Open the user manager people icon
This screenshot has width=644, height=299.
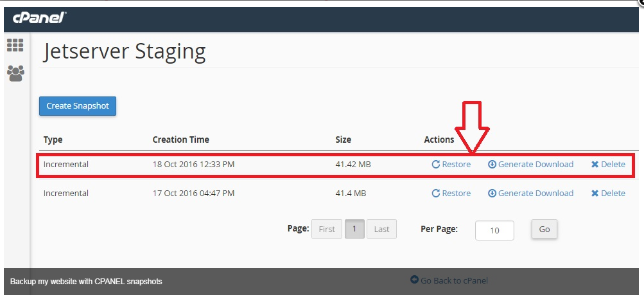coord(15,73)
